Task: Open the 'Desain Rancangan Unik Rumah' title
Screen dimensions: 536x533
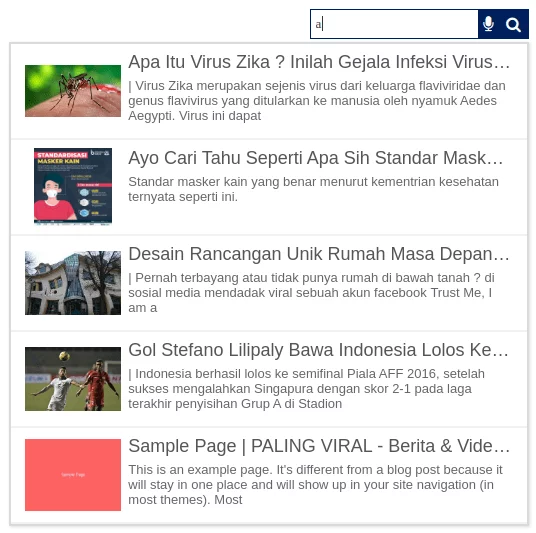Action: pos(319,254)
